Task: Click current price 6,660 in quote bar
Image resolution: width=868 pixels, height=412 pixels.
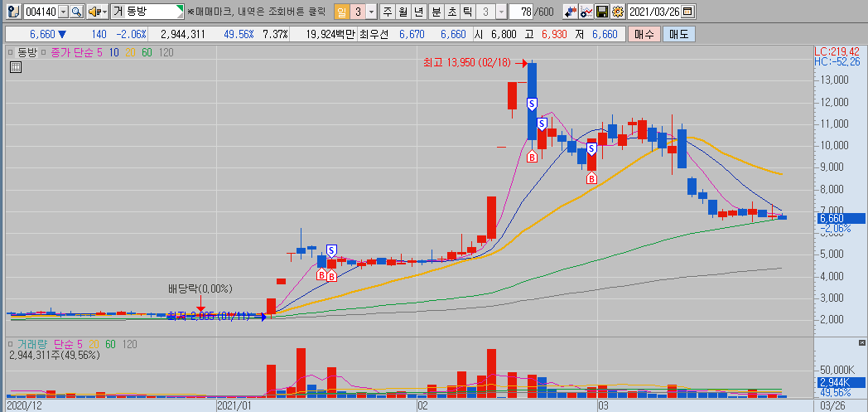Action: [x=42, y=34]
